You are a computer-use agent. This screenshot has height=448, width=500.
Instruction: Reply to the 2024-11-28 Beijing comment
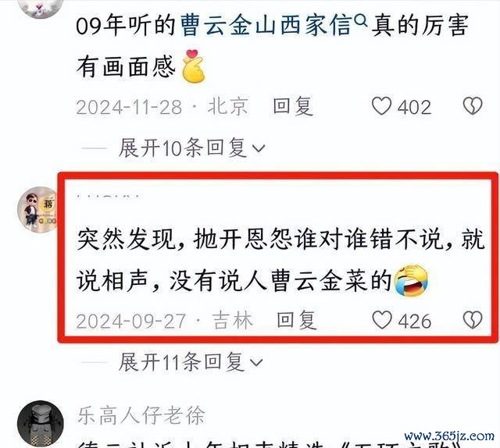(x=293, y=106)
